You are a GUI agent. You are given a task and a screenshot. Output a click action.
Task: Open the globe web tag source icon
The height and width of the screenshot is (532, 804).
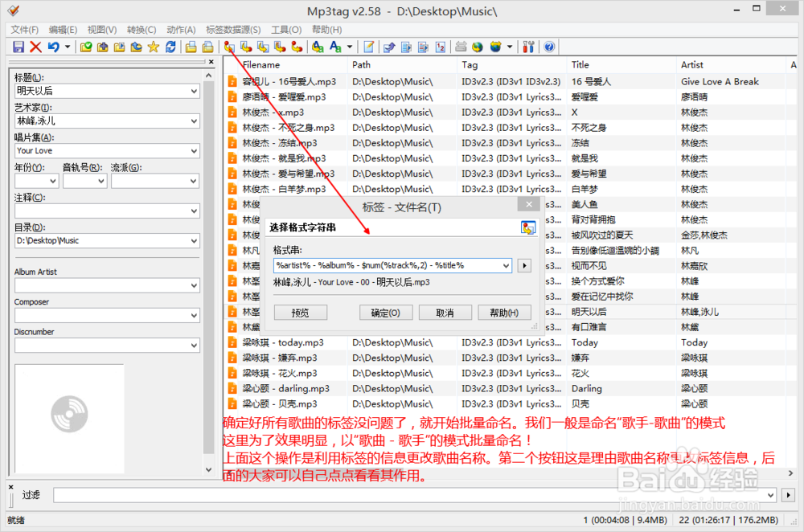click(x=478, y=47)
